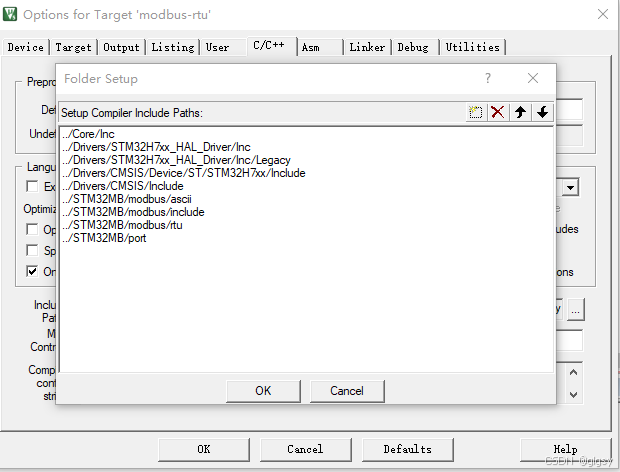The width and height of the screenshot is (620, 472).
Task: Confirm Folder Setup with OK
Action: point(263,391)
